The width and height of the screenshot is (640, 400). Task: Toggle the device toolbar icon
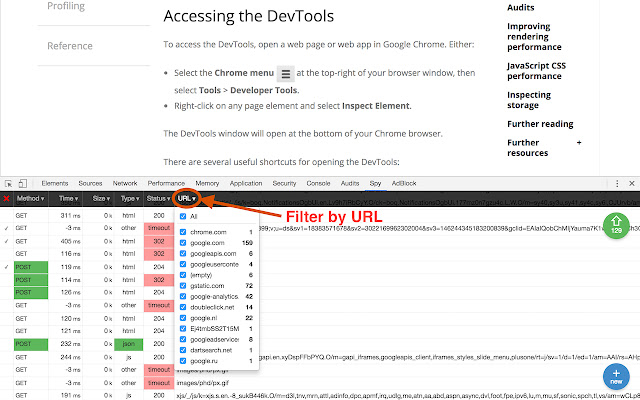click(x=23, y=184)
